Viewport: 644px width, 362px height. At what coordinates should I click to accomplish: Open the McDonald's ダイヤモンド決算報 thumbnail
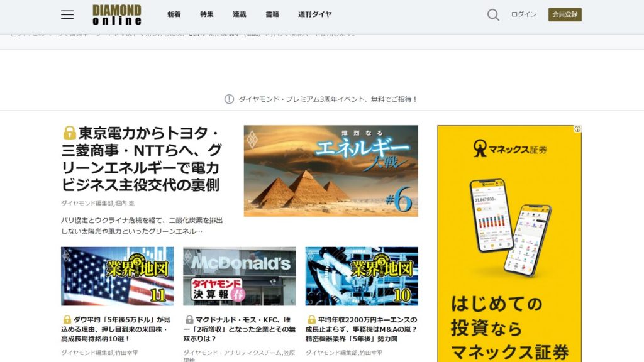pos(240,276)
